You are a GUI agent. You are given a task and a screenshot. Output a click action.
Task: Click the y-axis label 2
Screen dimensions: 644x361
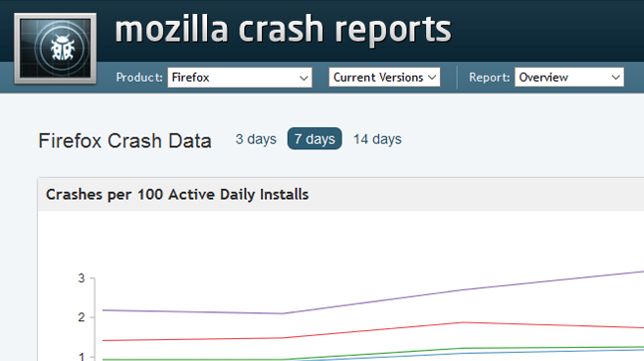82,317
